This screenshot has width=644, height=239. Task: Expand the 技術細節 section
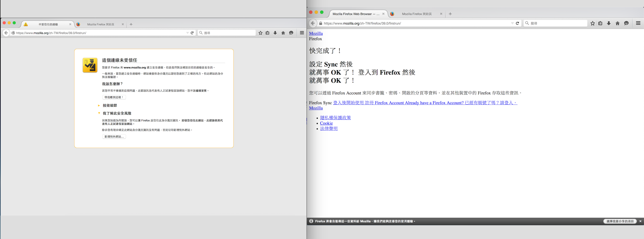click(x=110, y=105)
